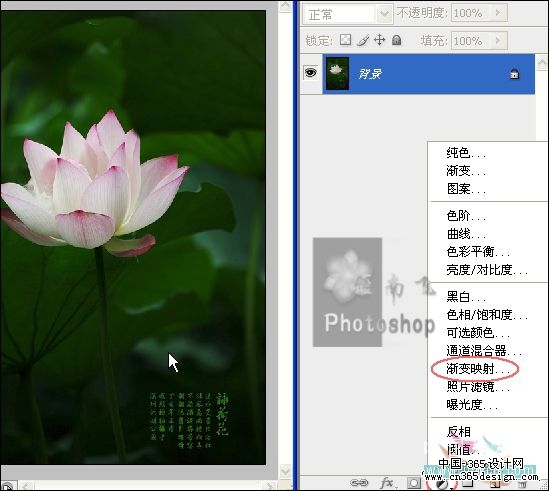Open the 正常 blend mode dropdown
Image resolution: width=549 pixels, height=491 pixels.
(x=347, y=14)
